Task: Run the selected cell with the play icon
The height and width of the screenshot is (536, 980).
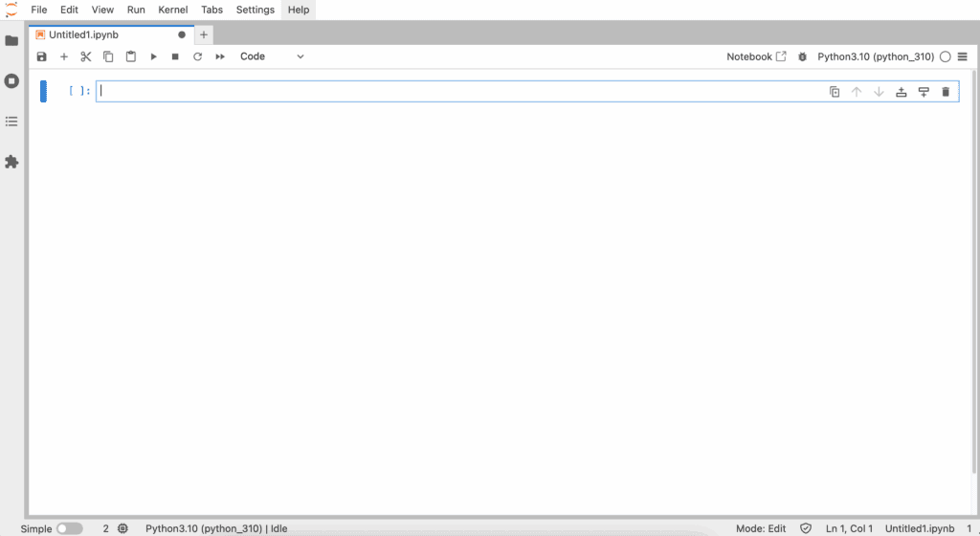Action: point(153,57)
